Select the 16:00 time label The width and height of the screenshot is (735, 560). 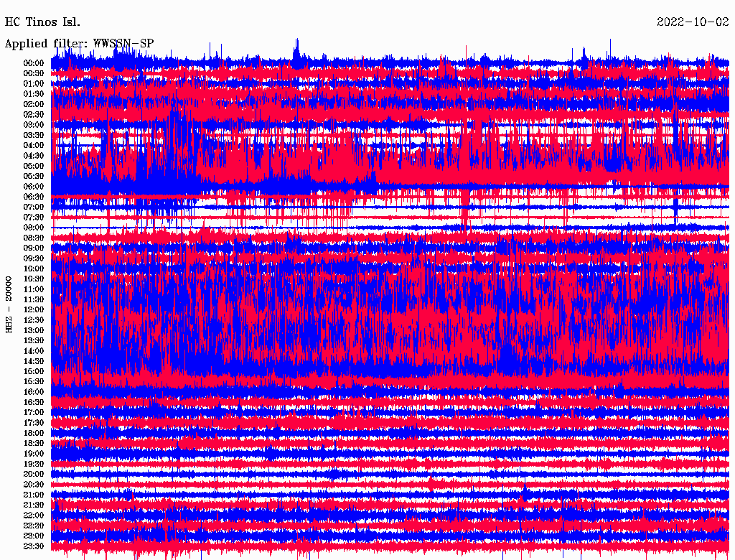point(34,392)
